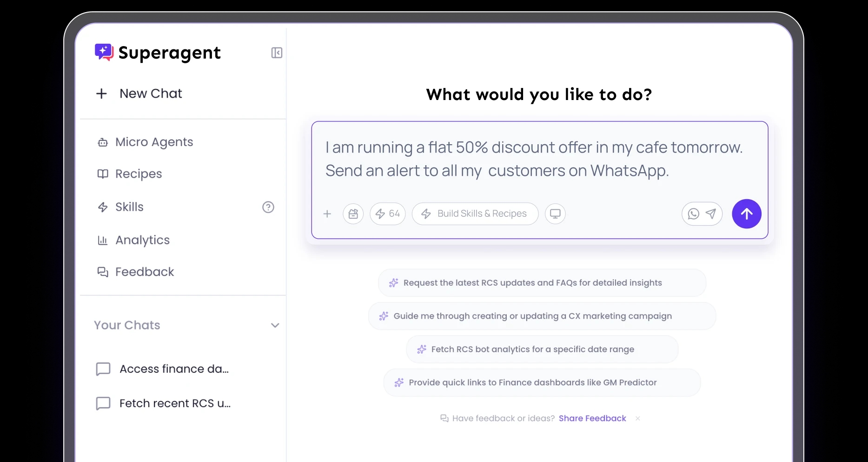This screenshot has width=868, height=462.
Task: Click the plus attachment icon in prompt box
Action: pyautogui.click(x=327, y=214)
